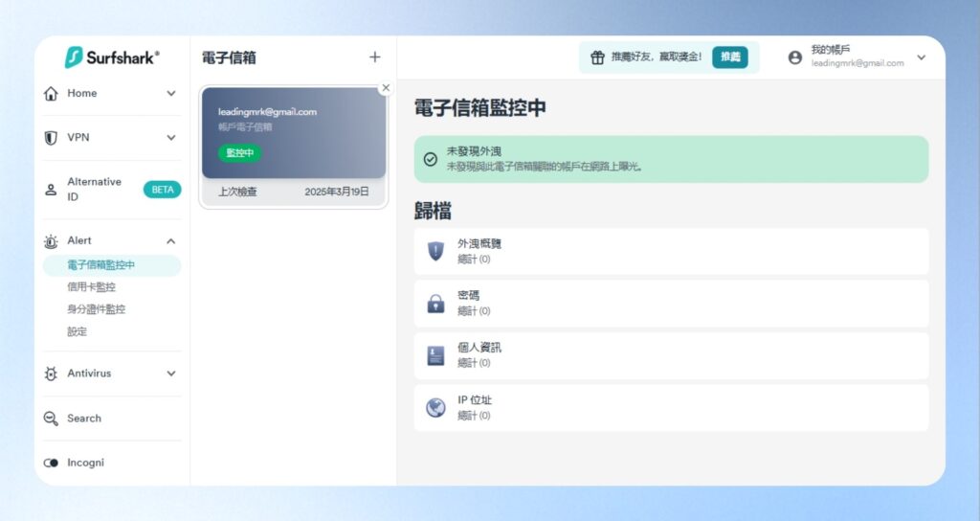
Task: Add a new email with plus icon
Action: pyautogui.click(x=374, y=57)
